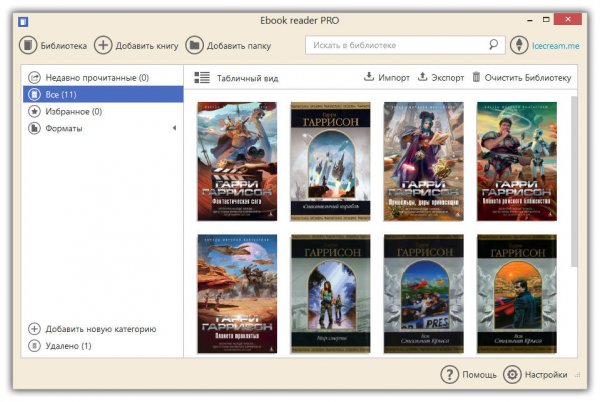Viewport: 600px width, 402px height.
Task: Focus the Искать в библиотеке search field
Action: (405, 45)
